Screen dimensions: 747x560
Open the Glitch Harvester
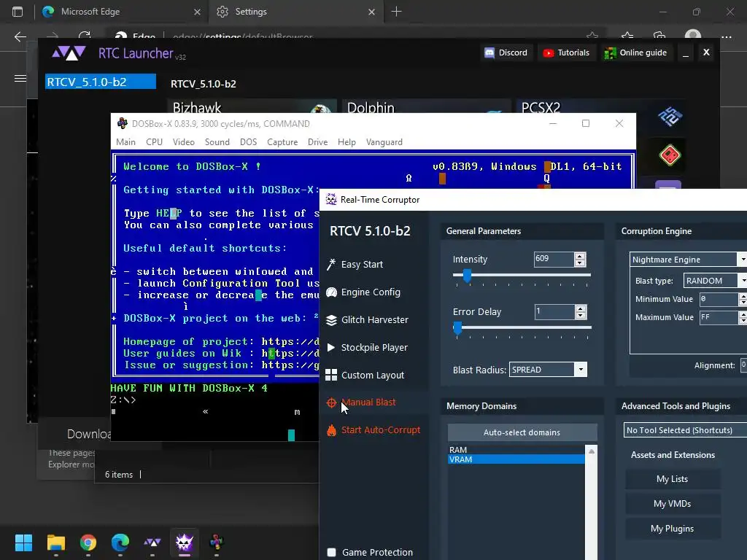tap(368, 319)
